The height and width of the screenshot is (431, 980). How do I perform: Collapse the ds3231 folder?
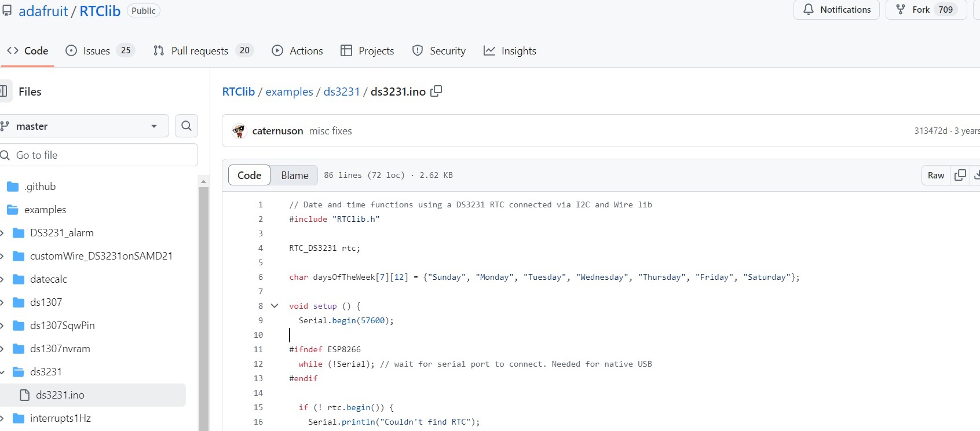tap(3, 372)
